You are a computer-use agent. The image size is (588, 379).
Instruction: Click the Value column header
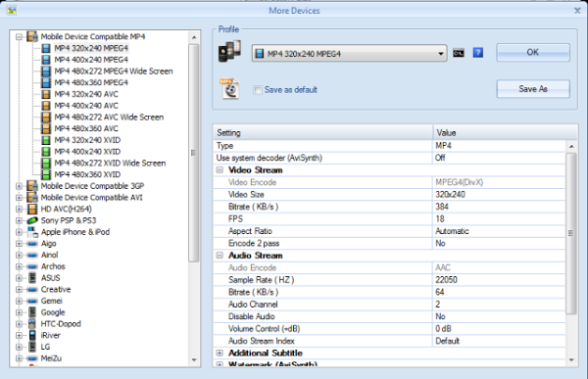point(505,133)
